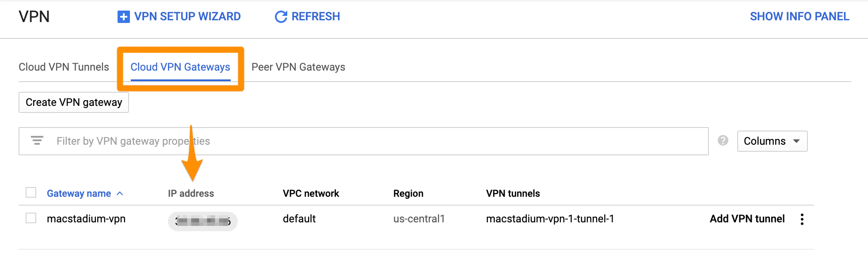Click the filter icon in the search field
This screenshot has height=270, width=868.
tap(37, 141)
